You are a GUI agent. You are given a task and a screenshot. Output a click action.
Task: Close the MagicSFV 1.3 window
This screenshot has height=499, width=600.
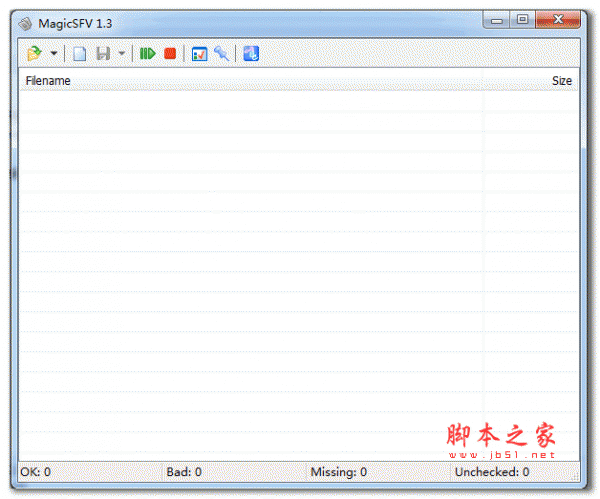558,20
